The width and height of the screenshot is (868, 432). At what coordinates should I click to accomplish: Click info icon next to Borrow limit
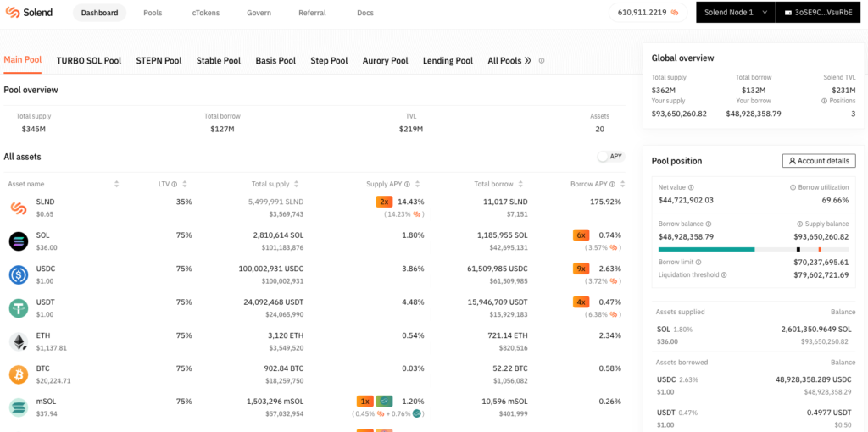point(698,263)
